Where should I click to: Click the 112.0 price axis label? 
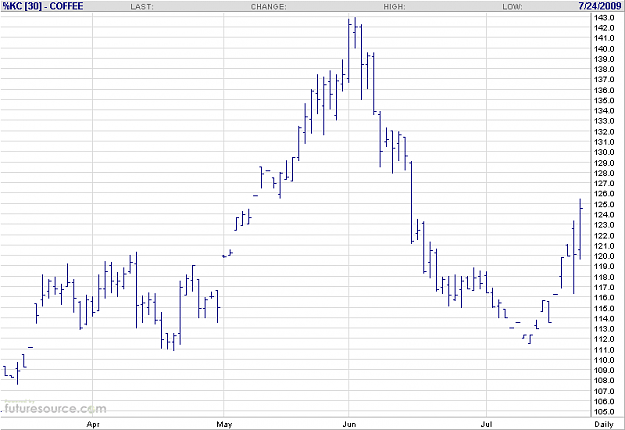click(604, 339)
